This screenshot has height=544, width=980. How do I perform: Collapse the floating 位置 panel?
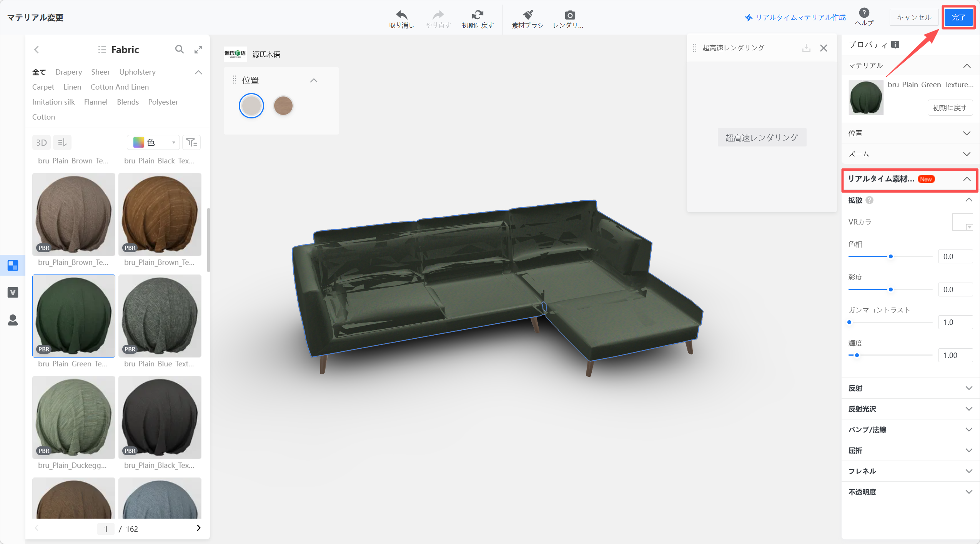pyautogui.click(x=314, y=80)
